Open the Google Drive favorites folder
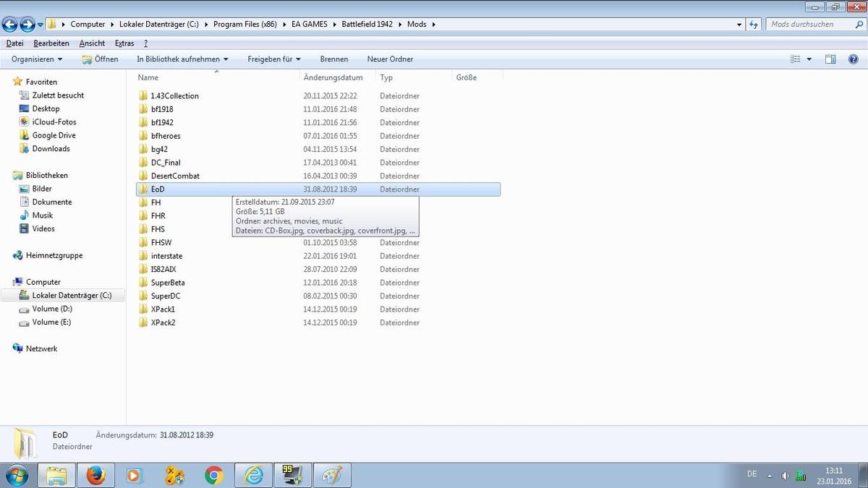The height and width of the screenshot is (488, 868). click(54, 135)
